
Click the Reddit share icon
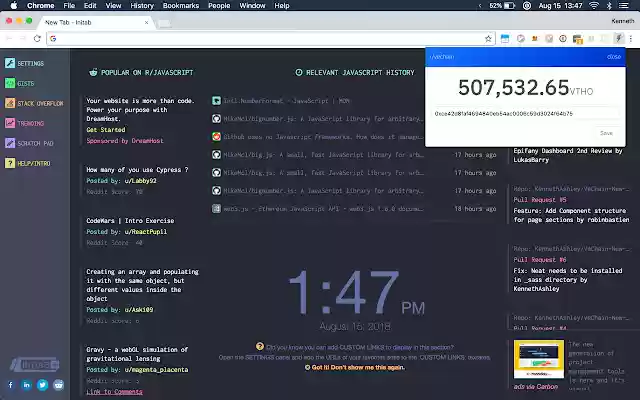[58, 385]
